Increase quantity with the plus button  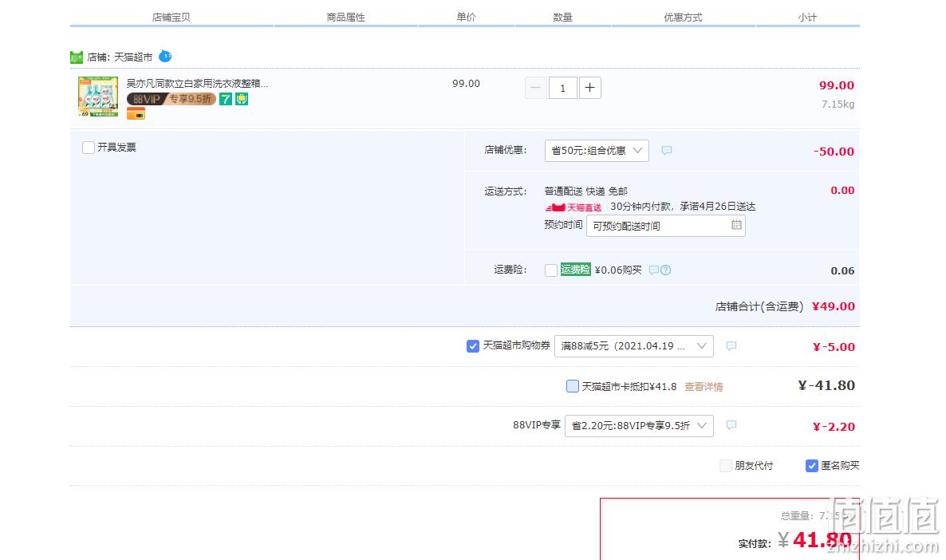coord(590,88)
